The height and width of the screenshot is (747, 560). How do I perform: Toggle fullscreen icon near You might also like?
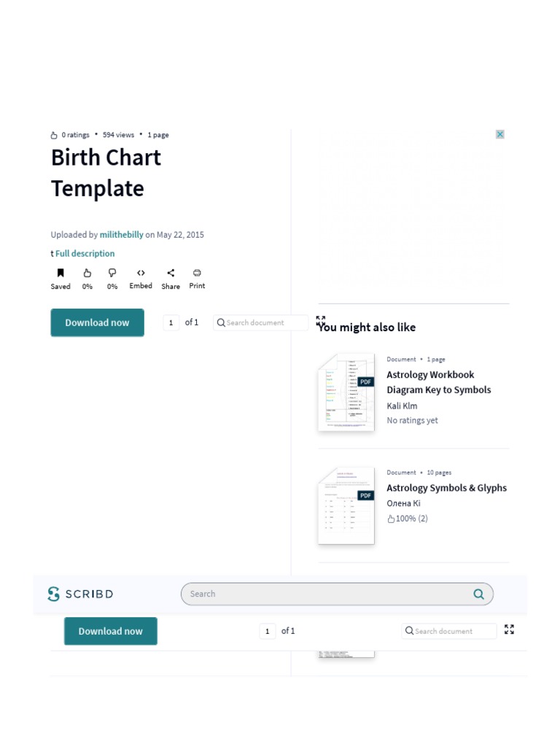click(x=321, y=320)
